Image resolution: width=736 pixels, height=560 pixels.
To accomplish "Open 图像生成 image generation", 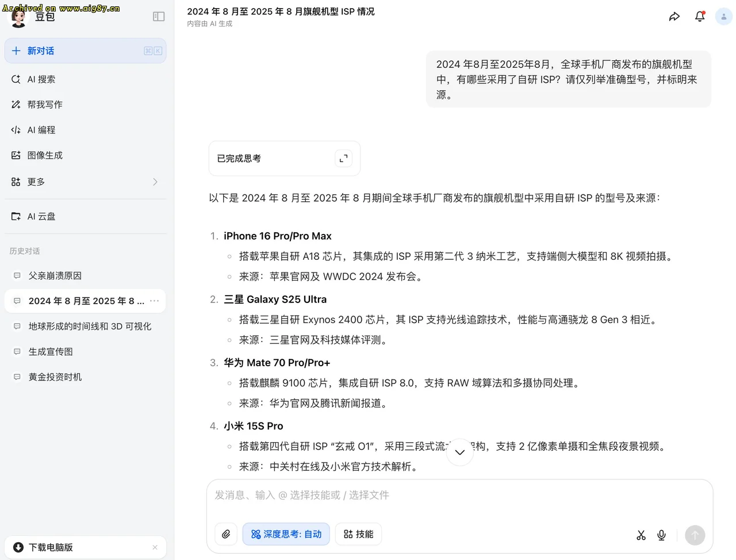I will (x=85, y=155).
